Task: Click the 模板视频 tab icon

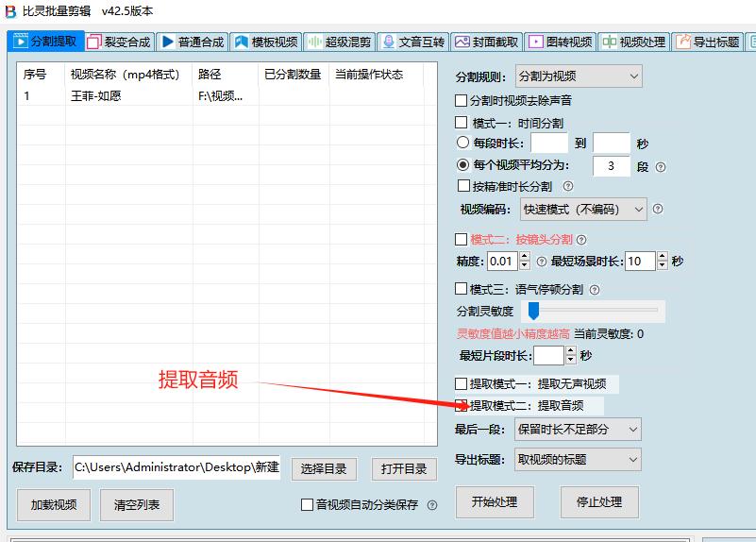Action: click(242, 42)
